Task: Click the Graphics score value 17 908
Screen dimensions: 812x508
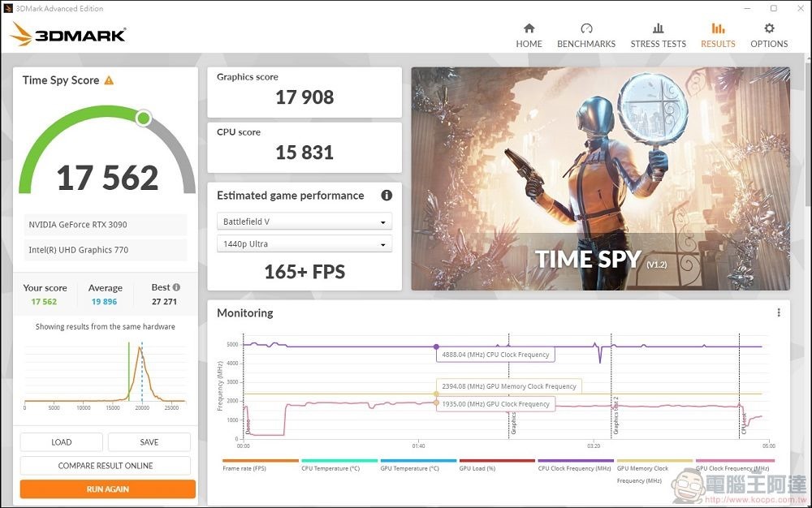Action: [304, 97]
